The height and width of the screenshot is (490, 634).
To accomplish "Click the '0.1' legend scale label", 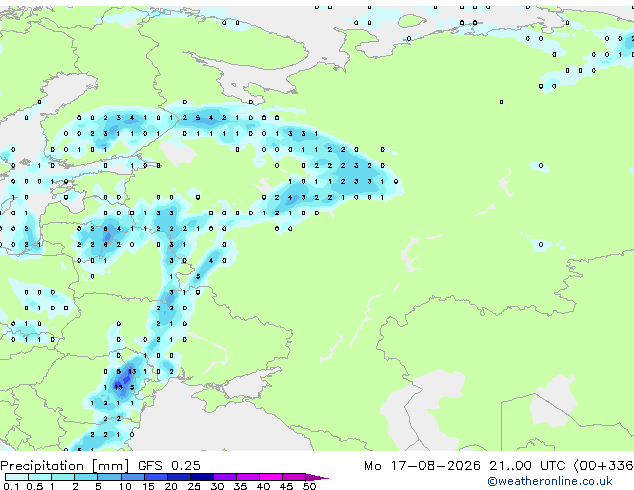I will (11, 486).
